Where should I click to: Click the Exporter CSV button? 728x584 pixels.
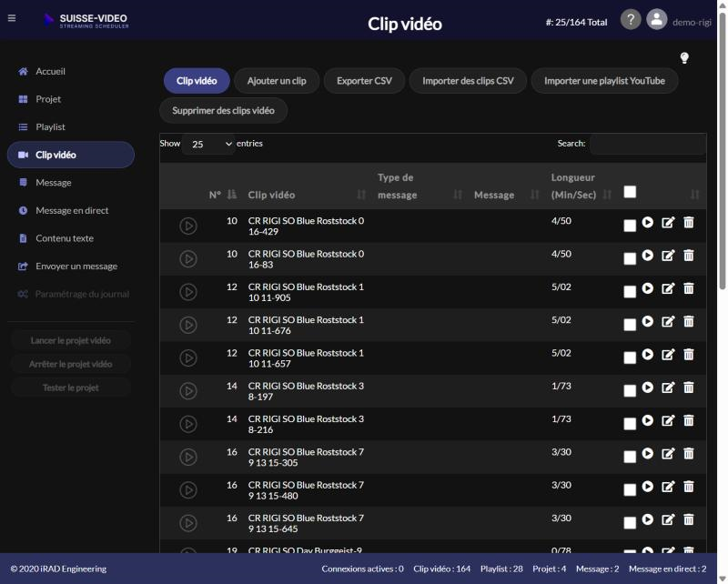(365, 81)
